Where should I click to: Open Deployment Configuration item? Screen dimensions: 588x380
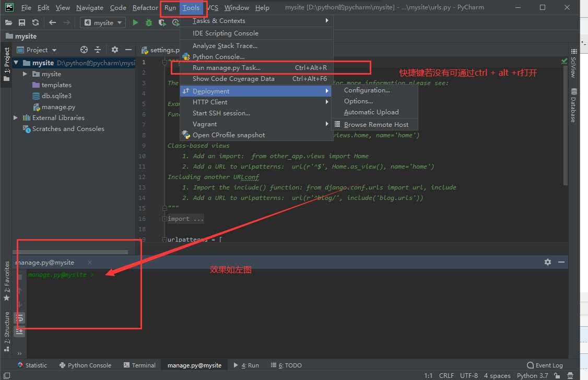pyautogui.click(x=375, y=90)
